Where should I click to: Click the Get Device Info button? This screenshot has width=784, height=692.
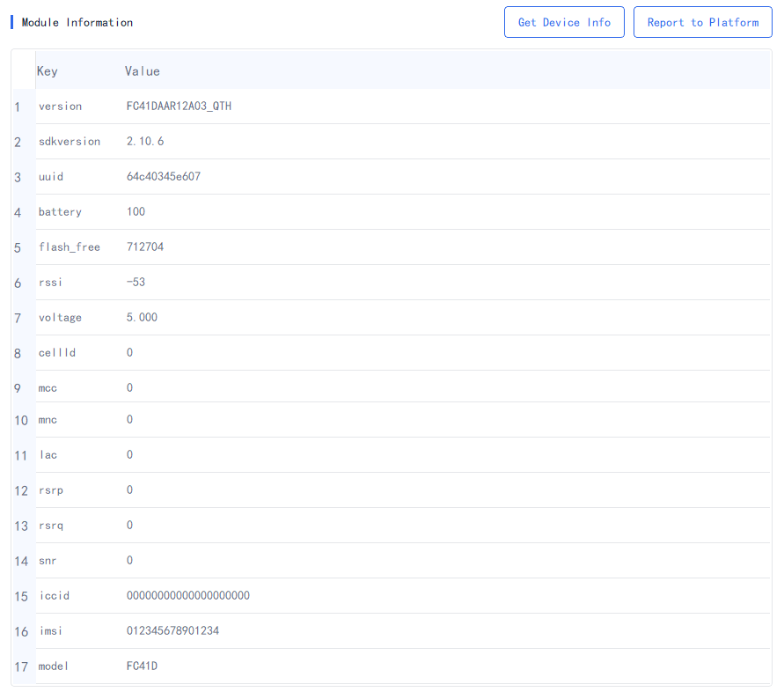[x=564, y=22]
